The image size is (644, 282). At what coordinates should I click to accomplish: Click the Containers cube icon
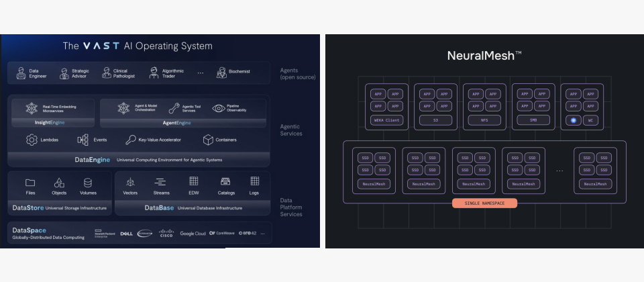tap(208, 140)
